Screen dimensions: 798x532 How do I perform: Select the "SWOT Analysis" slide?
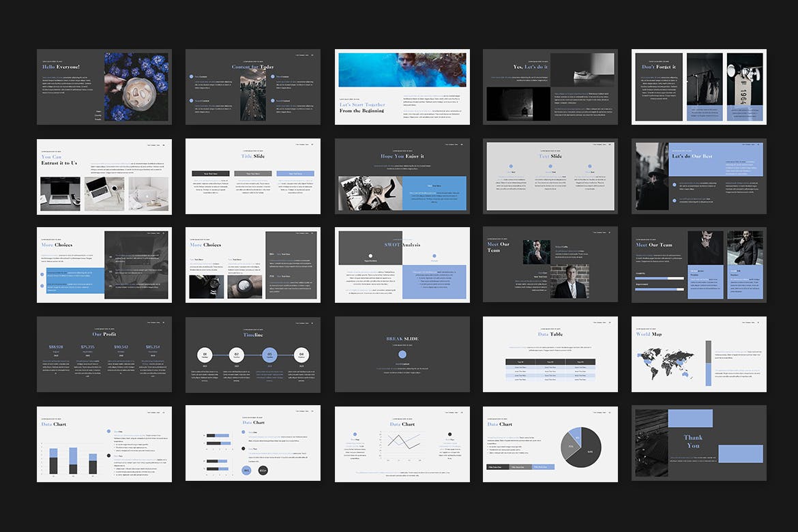402,265
